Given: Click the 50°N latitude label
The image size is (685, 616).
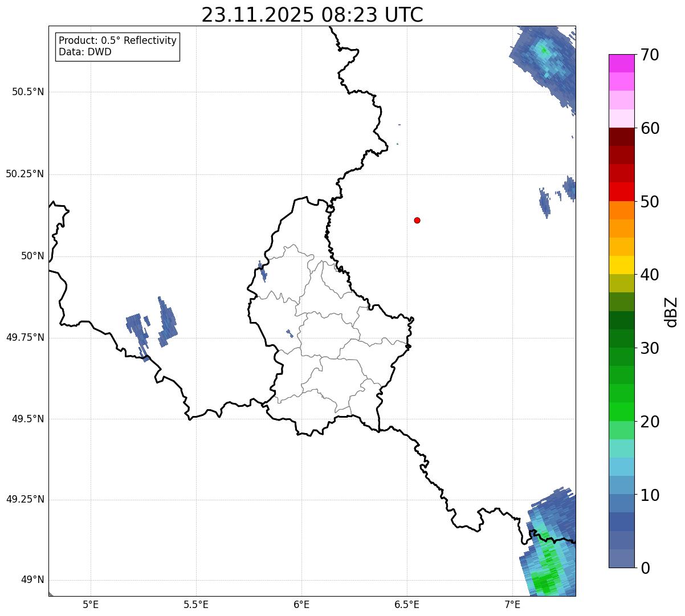Looking at the screenshot, I should tap(32, 256).
